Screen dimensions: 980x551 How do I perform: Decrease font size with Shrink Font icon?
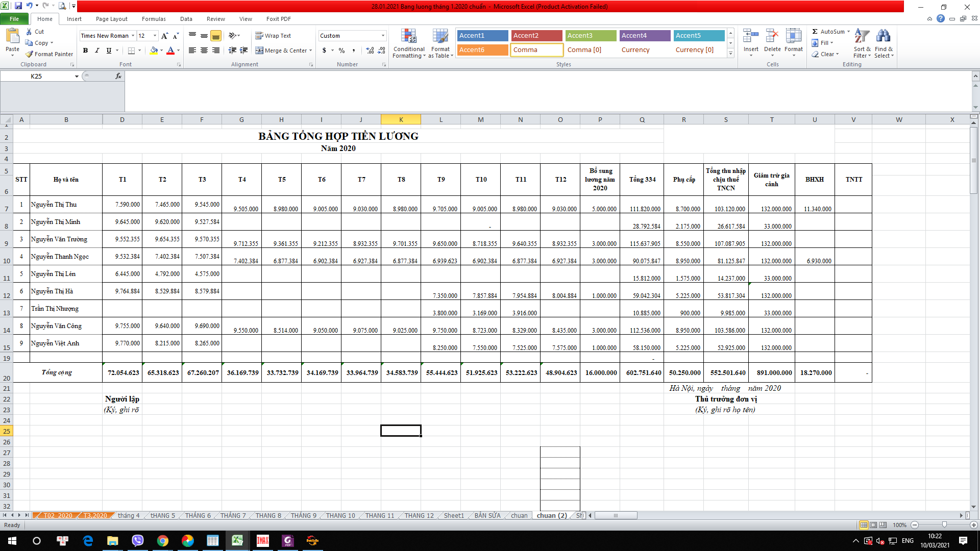(x=176, y=36)
